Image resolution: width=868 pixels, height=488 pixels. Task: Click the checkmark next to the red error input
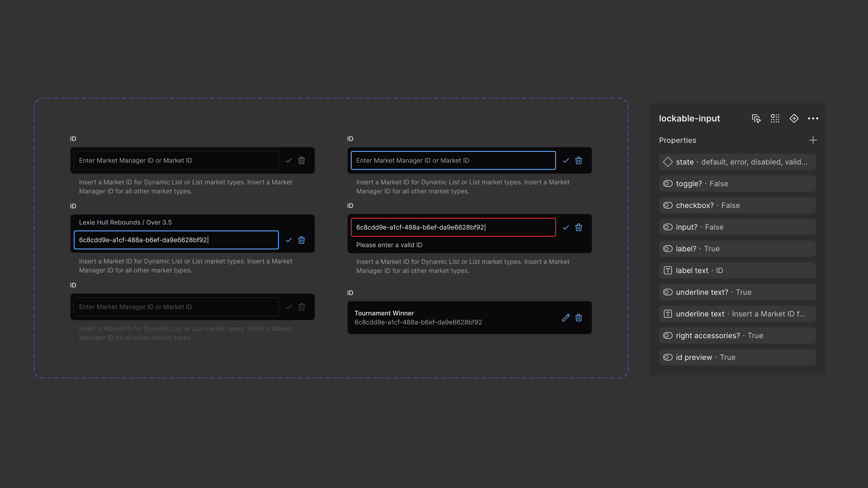(566, 227)
